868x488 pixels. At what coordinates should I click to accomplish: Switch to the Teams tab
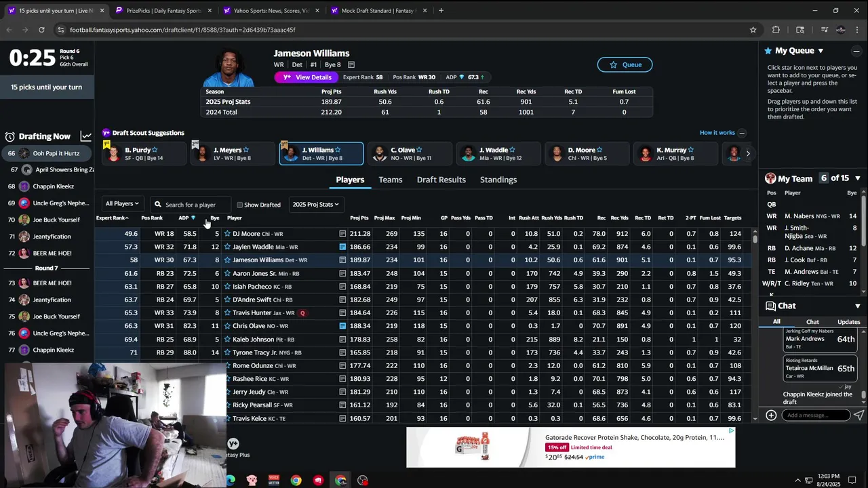pyautogui.click(x=391, y=180)
